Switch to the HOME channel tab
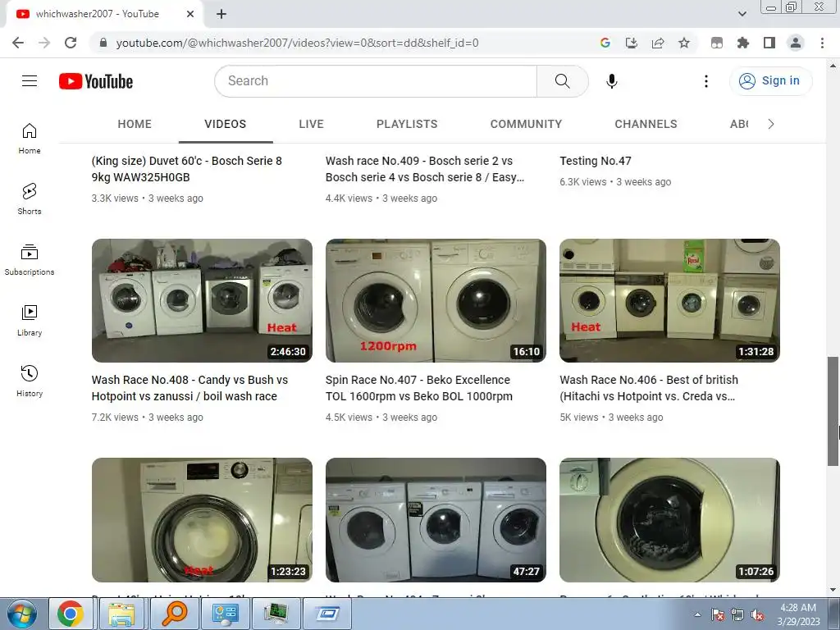 pyautogui.click(x=135, y=125)
